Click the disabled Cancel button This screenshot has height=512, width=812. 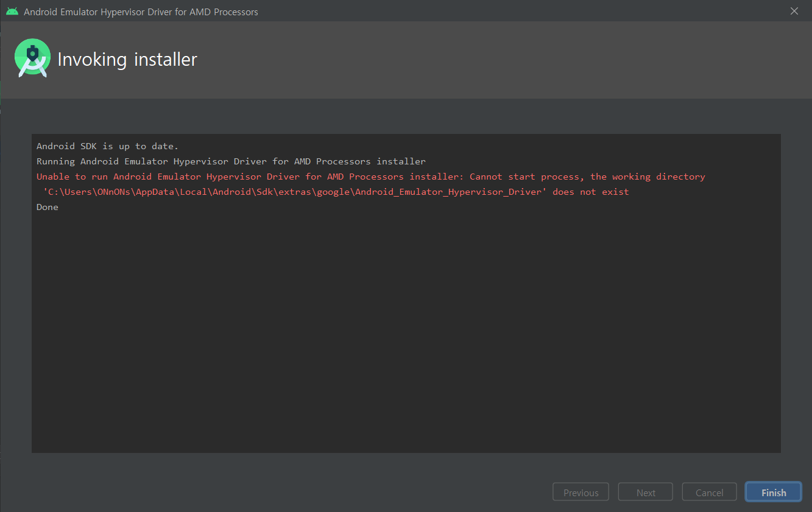click(x=710, y=493)
